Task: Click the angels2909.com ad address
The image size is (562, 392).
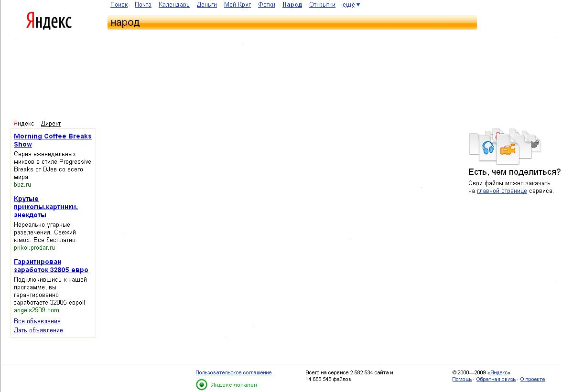Action: pyautogui.click(x=36, y=310)
